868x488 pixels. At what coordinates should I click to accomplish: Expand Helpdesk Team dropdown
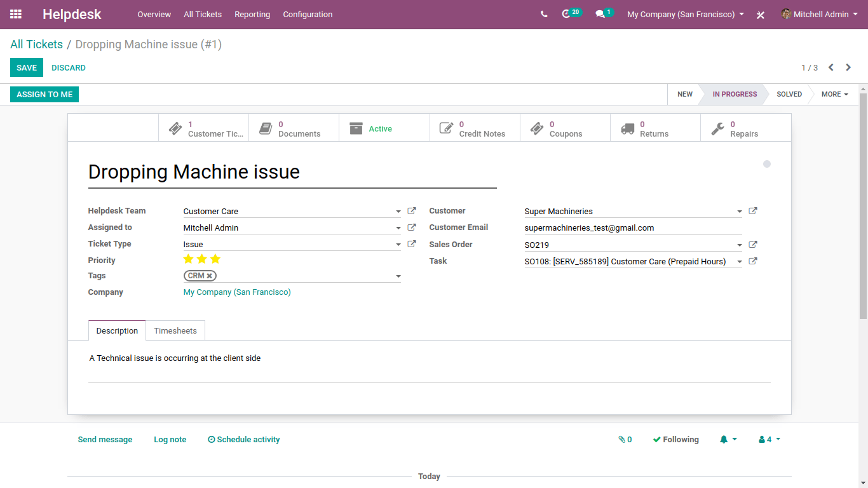pos(398,212)
